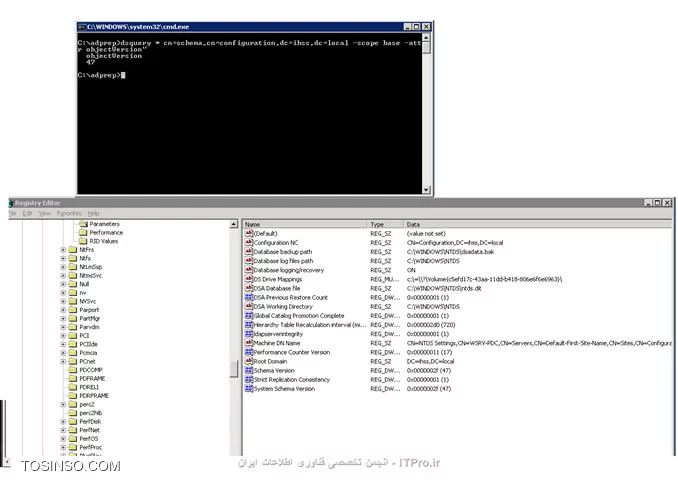Click the Data column header
This screenshot has height=487, width=678.
tap(538, 224)
